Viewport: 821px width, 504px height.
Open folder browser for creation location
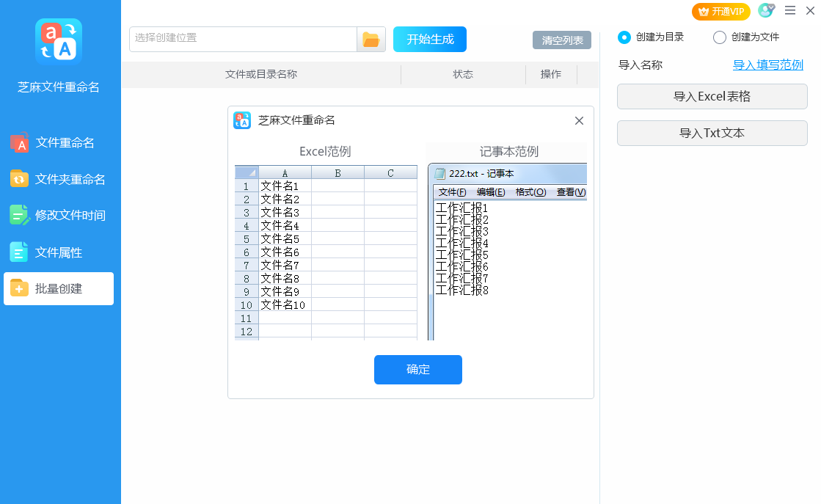tap(371, 40)
